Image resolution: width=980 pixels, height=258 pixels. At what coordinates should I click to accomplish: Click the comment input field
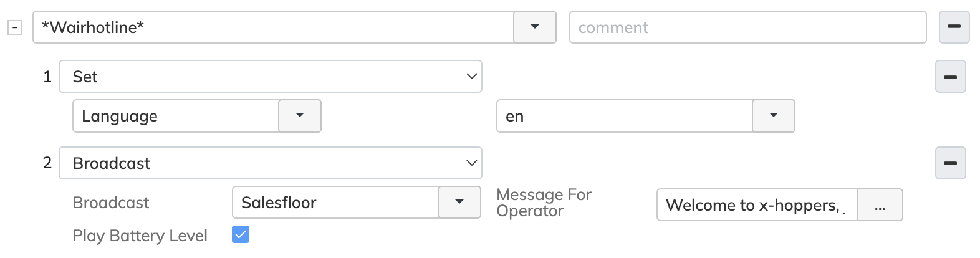tap(747, 27)
